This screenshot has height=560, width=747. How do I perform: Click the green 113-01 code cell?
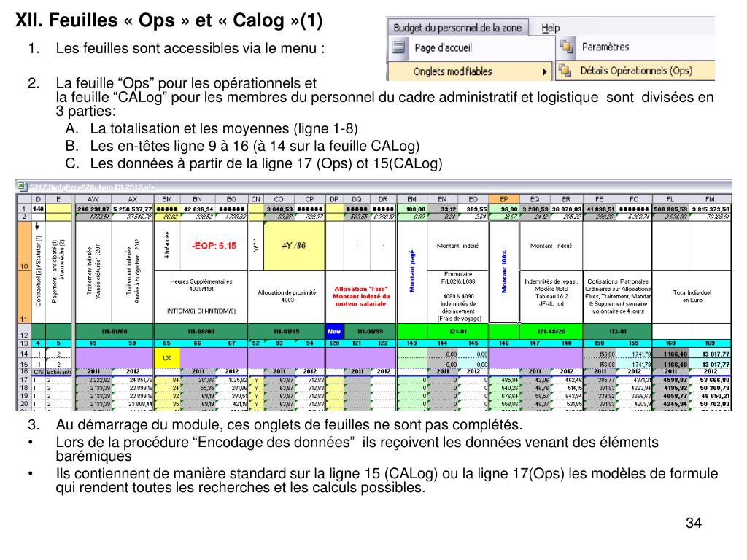pyautogui.click(x=617, y=332)
